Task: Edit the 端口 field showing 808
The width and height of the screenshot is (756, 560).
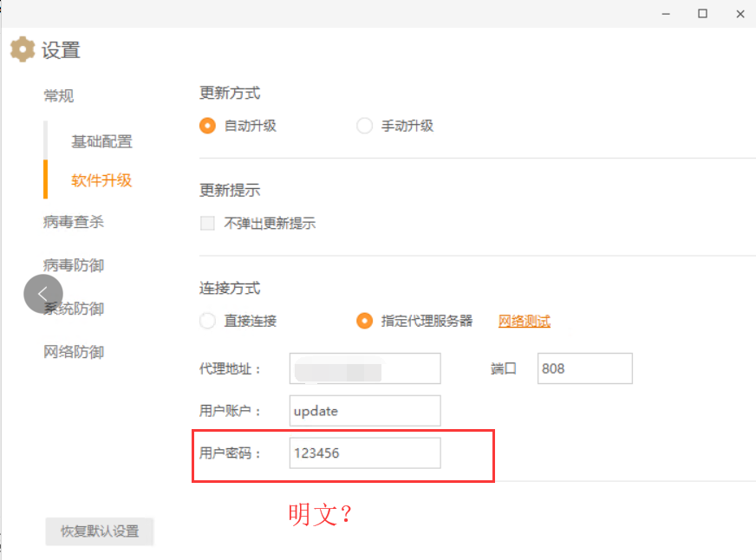Action: pos(584,368)
